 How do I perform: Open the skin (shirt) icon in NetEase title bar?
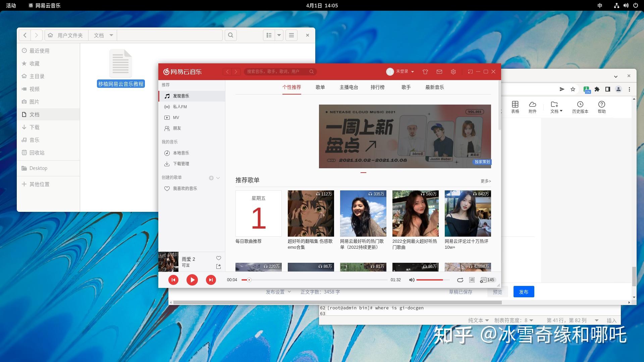[x=425, y=72]
